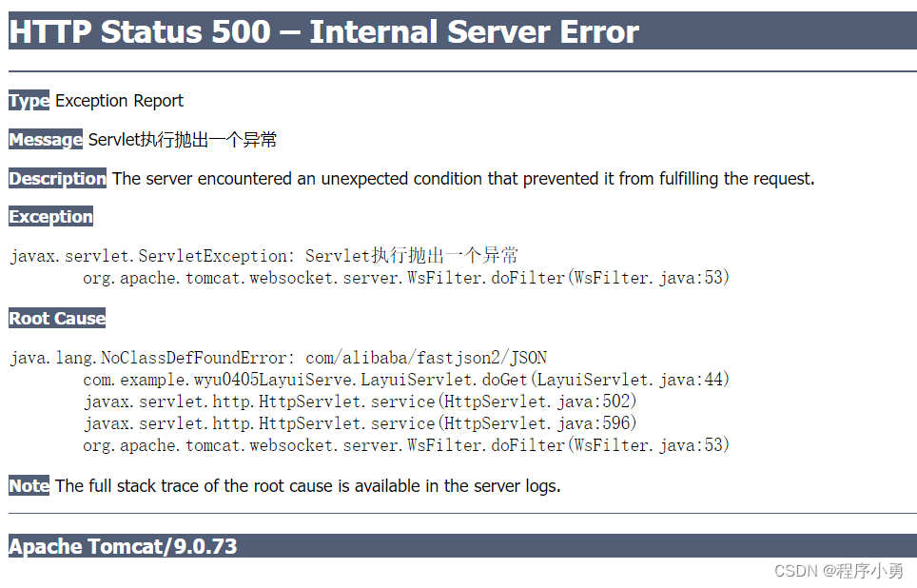Click the Note label
This screenshot has height=588, width=917.
(29, 485)
